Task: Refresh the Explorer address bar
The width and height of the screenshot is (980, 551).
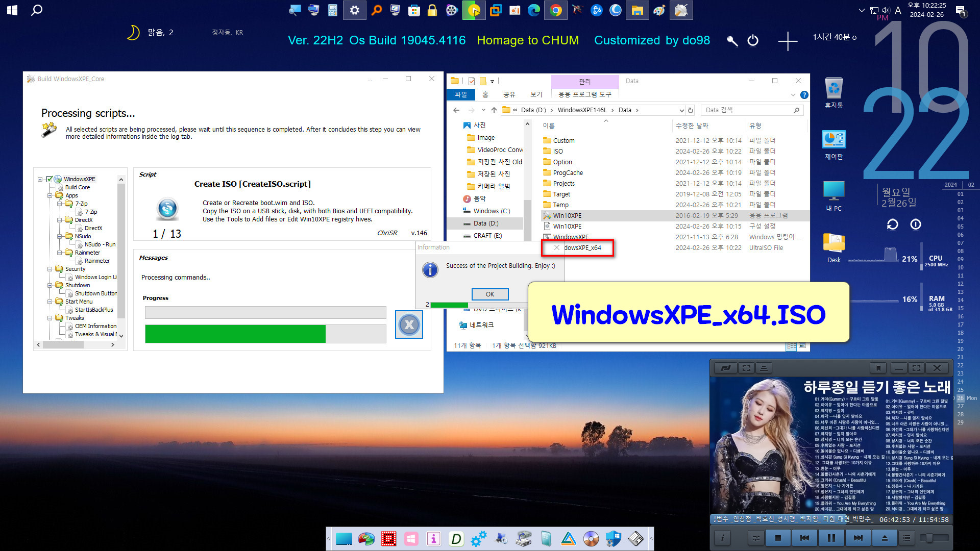Action: click(691, 110)
